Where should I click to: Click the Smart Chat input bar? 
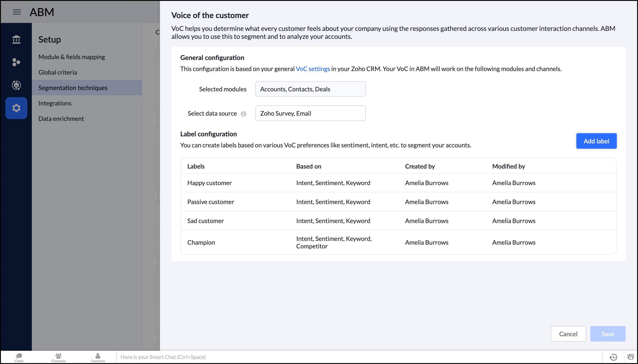[x=358, y=357]
